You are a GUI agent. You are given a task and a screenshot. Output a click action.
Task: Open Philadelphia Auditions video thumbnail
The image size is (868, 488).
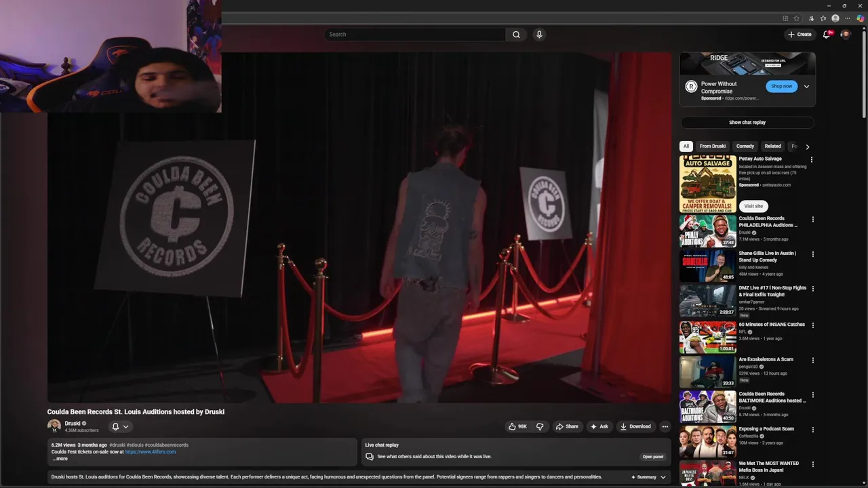[708, 231]
